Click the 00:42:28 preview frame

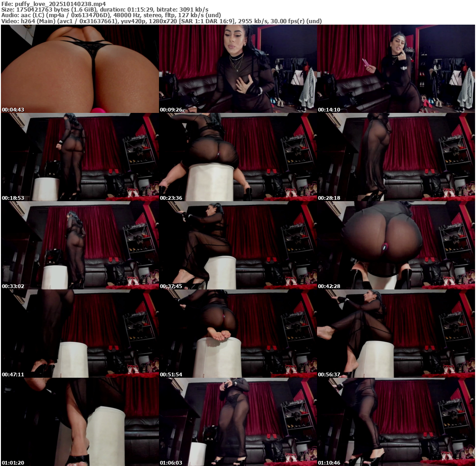(396, 245)
